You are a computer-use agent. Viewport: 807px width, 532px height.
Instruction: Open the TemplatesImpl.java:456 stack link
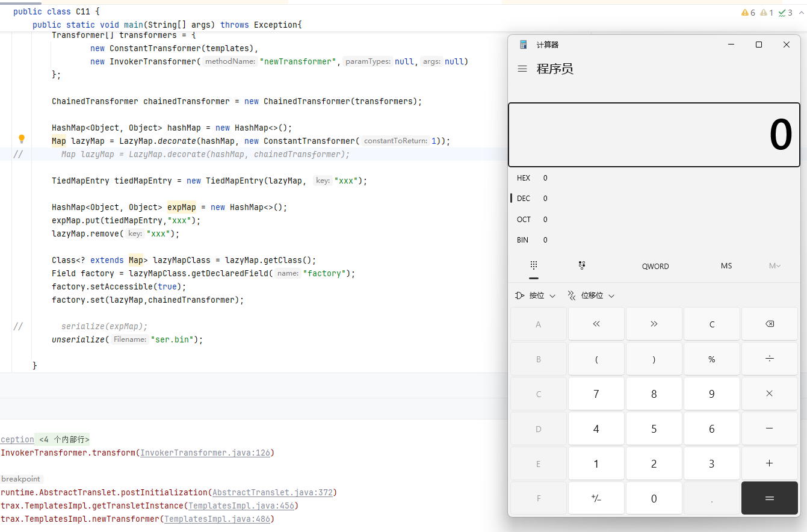(x=241, y=506)
